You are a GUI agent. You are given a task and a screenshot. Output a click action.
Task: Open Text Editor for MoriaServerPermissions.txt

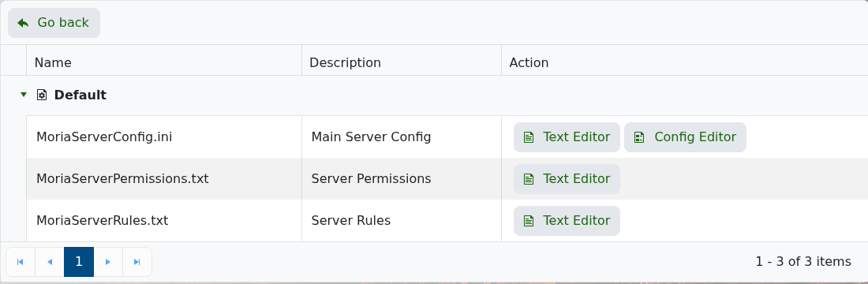[x=567, y=179]
